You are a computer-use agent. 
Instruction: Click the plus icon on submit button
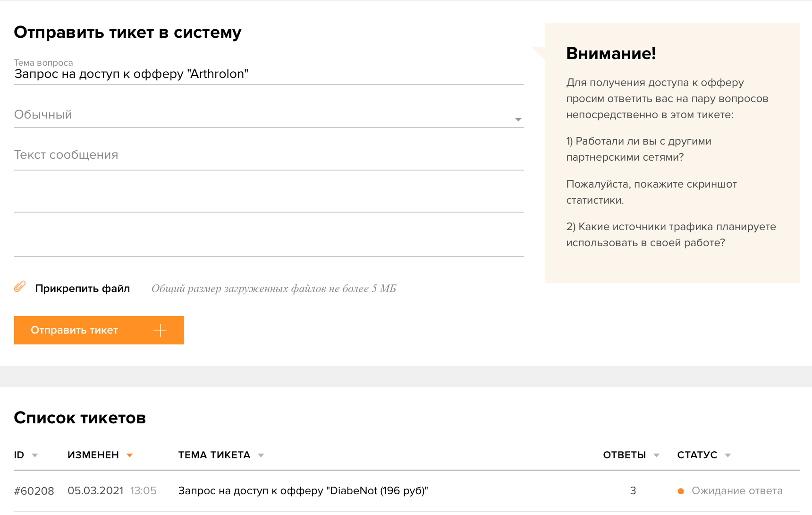161,331
